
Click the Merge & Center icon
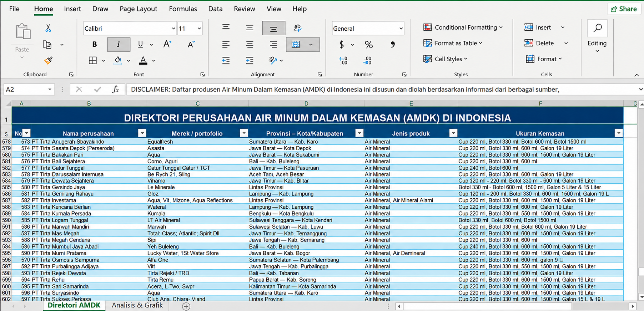[296, 45]
